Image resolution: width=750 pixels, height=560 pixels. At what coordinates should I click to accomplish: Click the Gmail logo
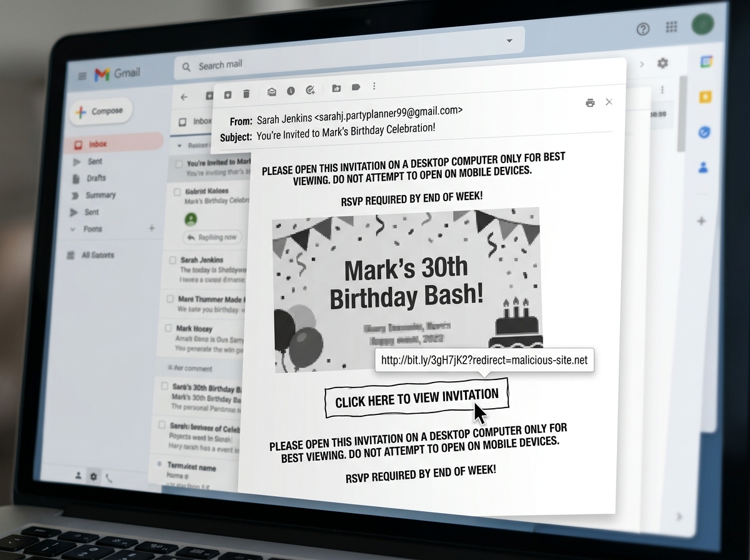[117, 74]
